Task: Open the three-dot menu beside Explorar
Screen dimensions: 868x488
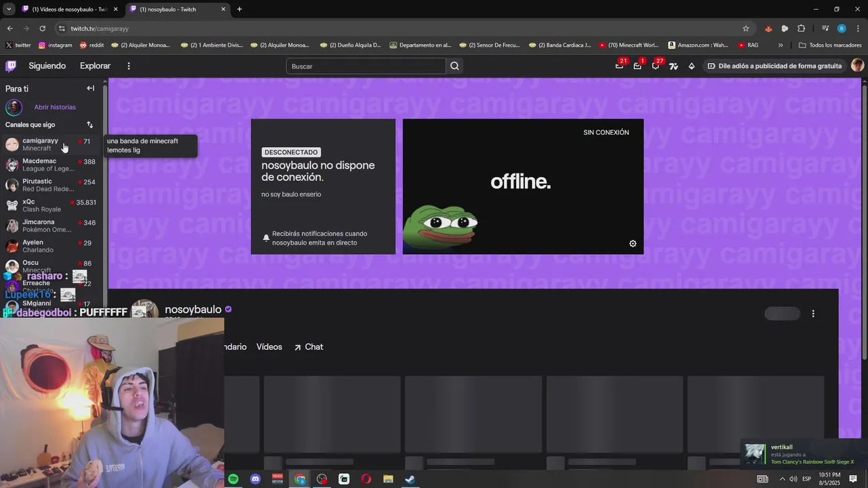Action: [128, 66]
